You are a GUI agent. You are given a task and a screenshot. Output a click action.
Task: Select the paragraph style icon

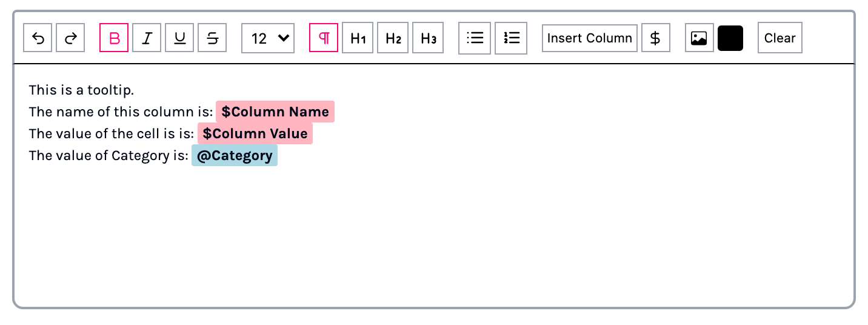coord(324,38)
